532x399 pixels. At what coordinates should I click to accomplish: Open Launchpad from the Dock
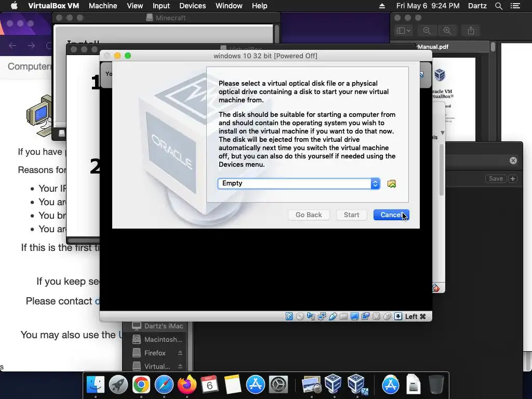[118, 384]
